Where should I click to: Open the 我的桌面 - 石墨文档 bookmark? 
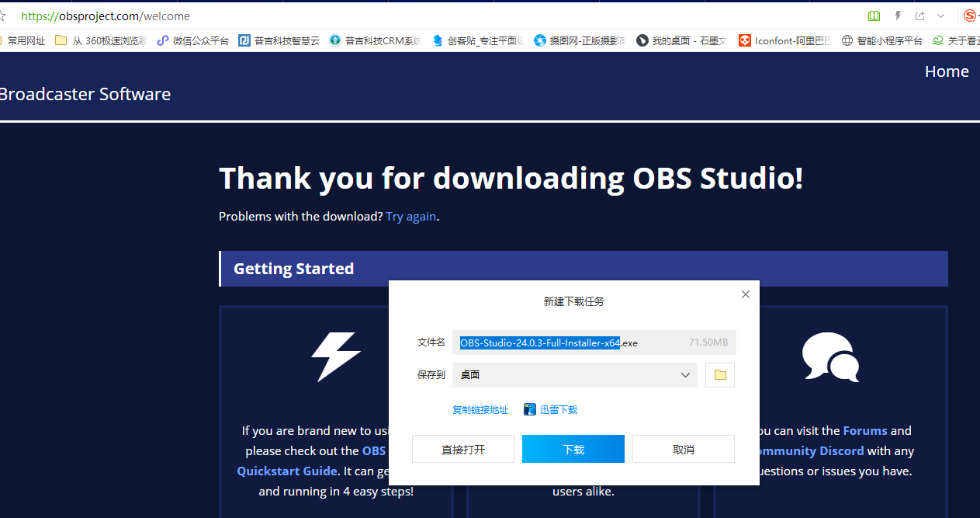pos(681,41)
